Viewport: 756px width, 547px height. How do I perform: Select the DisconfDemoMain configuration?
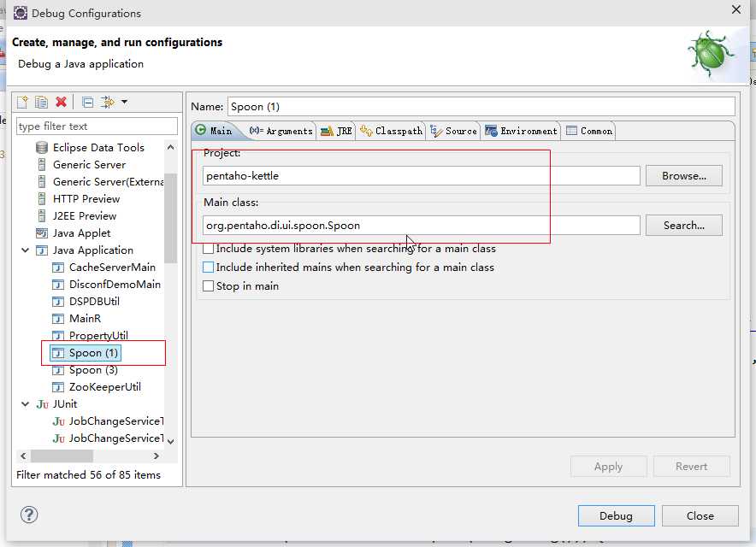tap(115, 285)
